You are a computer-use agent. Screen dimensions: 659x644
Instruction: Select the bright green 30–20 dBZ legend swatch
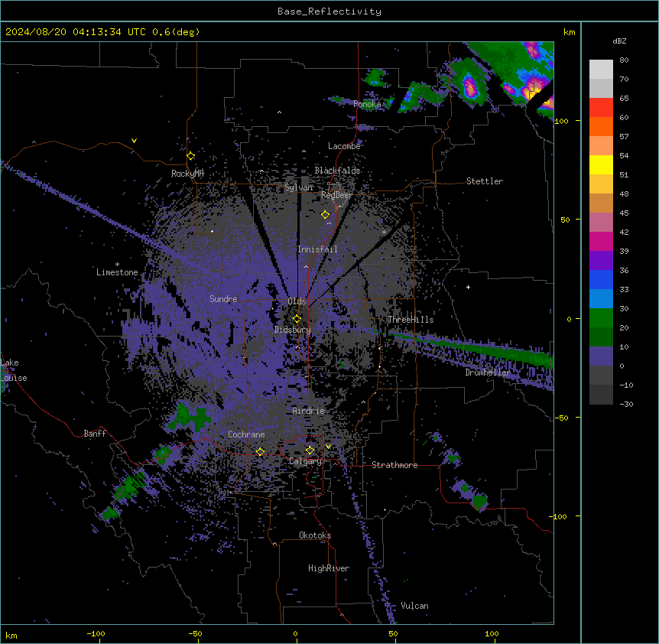coord(601,318)
